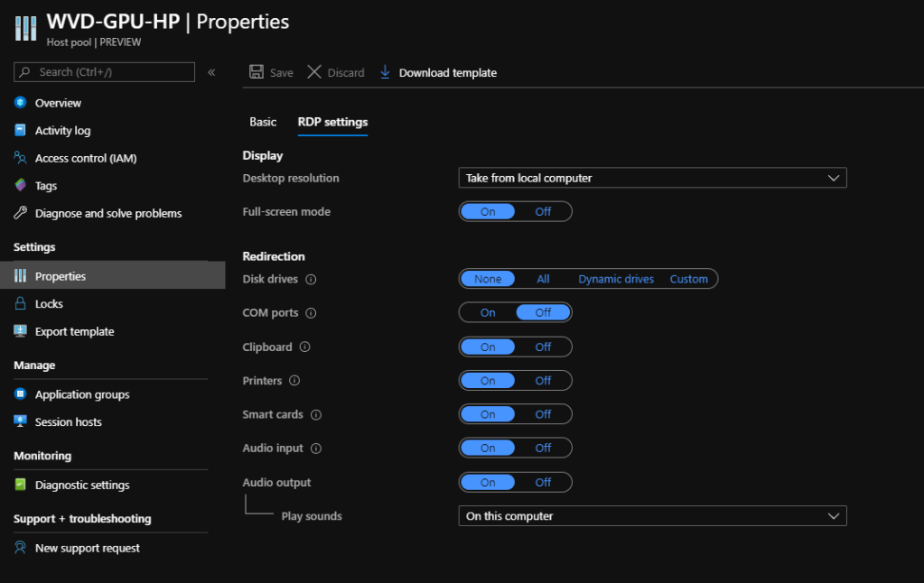Switch COM ports redirection to On

[488, 313]
